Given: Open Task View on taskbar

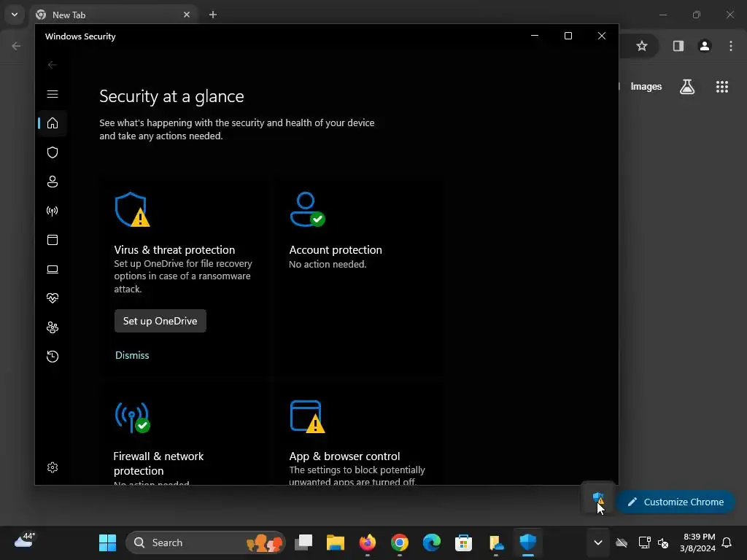Looking at the screenshot, I should (x=303, y=542).
